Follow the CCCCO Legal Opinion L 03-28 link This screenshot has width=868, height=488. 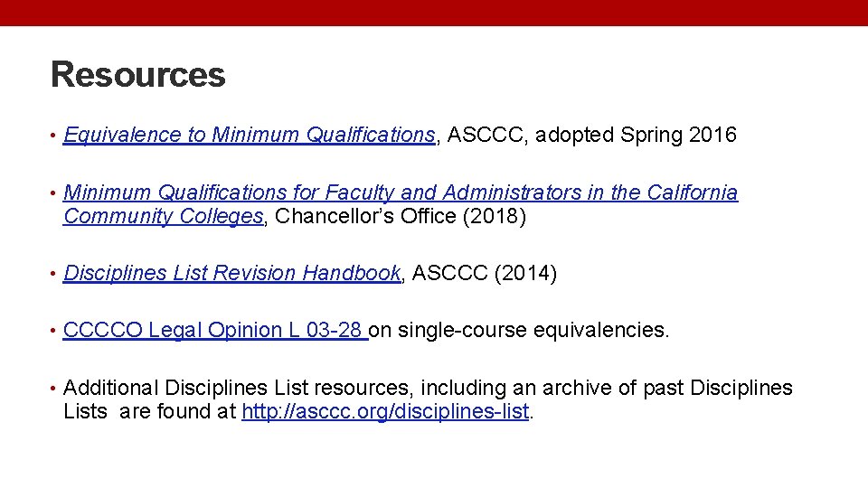coord(213,331)
